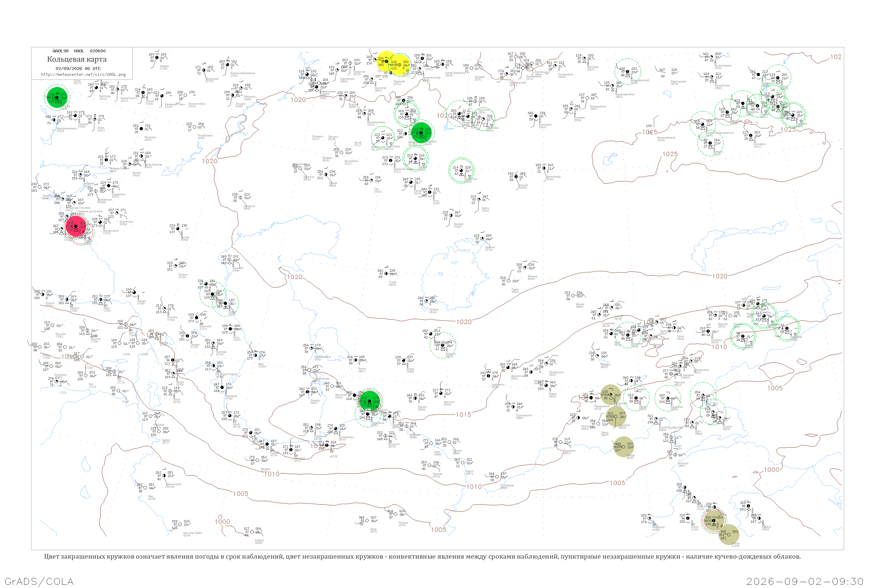Select the QAOL98 UAOL 020600 header code
The image size is (882, 588).
[79, 51]
